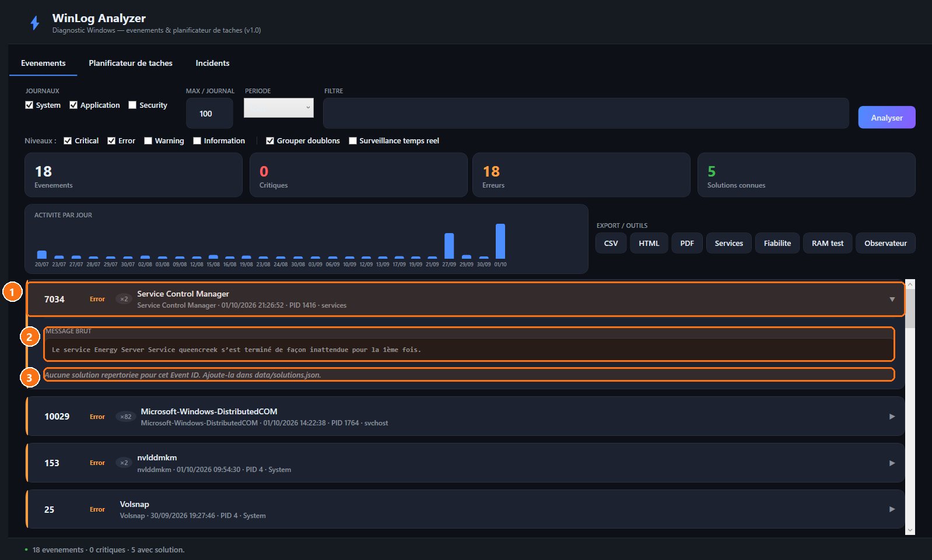
Task: Click the WinLog Analyzer lightning bolt logo
Action: tap(35, 23)
